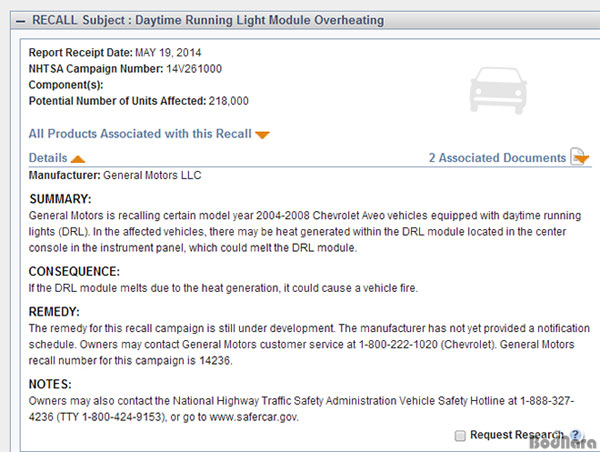The height and width of the screenshot is (452, 600).
Task: Click the www.safercar.gov text
Action: coord(254,417)
